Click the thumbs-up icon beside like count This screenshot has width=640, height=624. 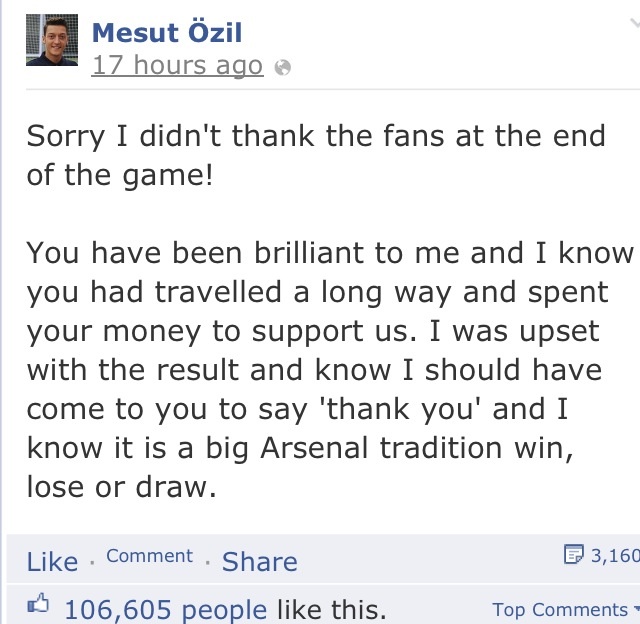(38, 604)
